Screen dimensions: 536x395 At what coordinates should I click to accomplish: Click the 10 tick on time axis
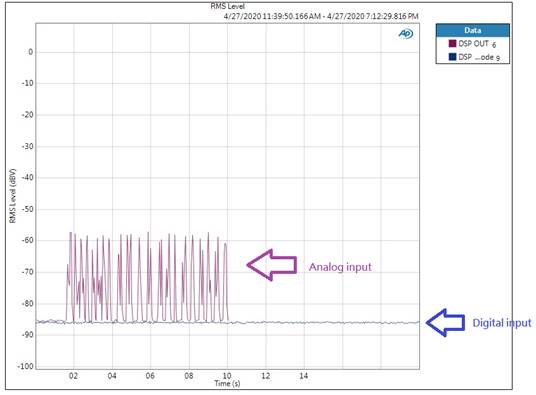[x=227, y=376]
